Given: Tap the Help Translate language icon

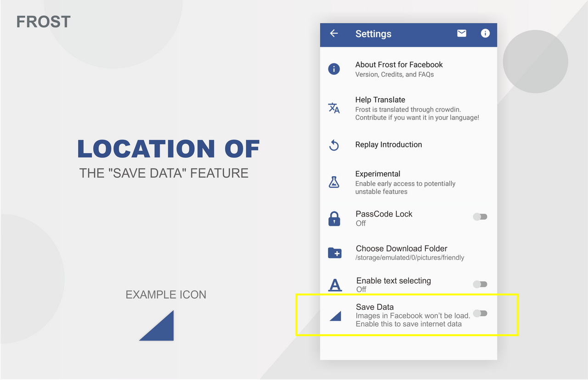Looking at the screenshot, I should click(x=334, y=108).
